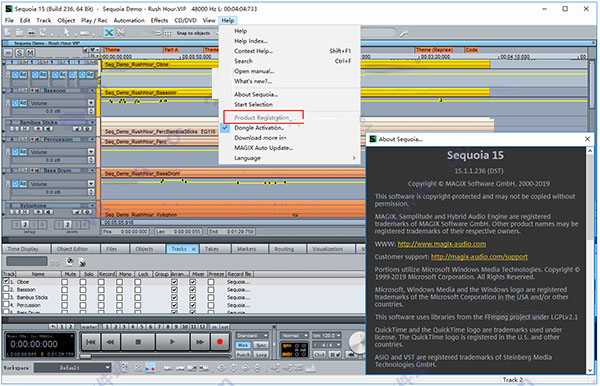600x386 pixels.
Task: Stop playback with the stop button
Action: point(138,342)
